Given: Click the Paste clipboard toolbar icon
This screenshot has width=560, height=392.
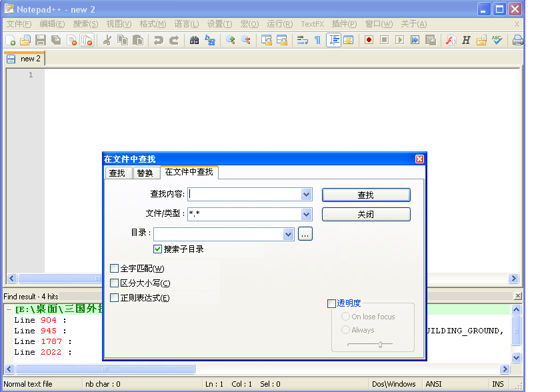Looking at the screenshot, I should click(138, 40).
